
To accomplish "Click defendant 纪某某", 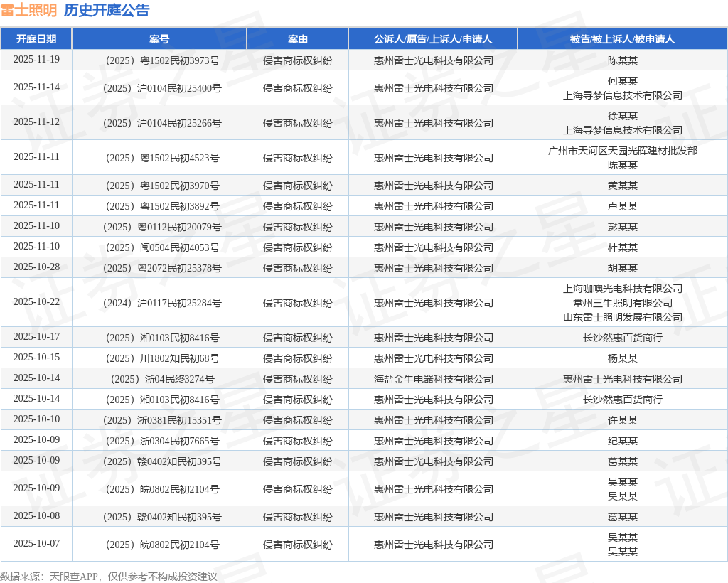I will coord(623,441).
